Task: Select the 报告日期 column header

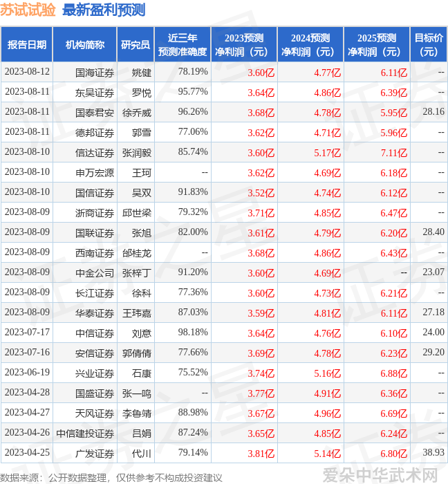Action: pyautogui.click(x=27, y=44)
